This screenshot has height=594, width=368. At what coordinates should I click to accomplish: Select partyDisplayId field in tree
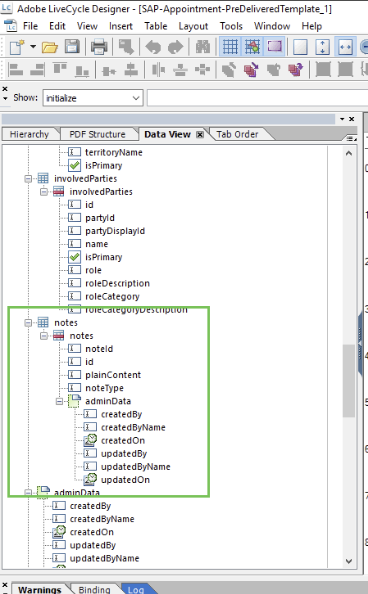(x=115, y=231)
